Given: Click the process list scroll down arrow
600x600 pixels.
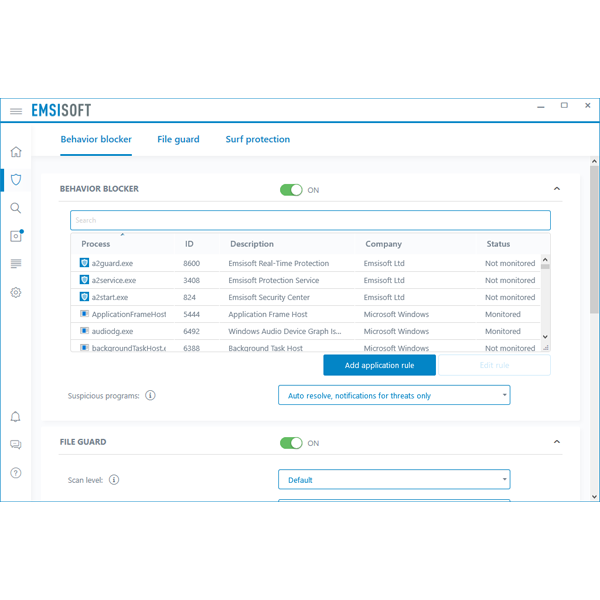Looking at the screenshot, I should (x=545, y=337).
